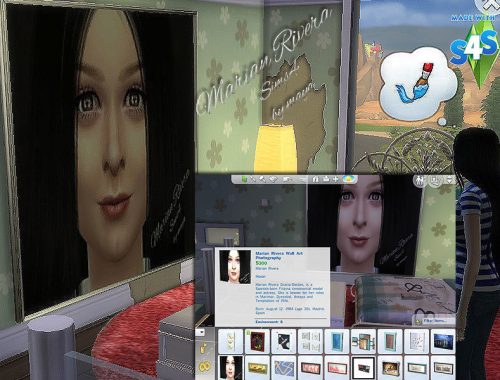Click the floor up/down arrows control
The height and width of the screenshot is (380, 500).
click(450, 180)
